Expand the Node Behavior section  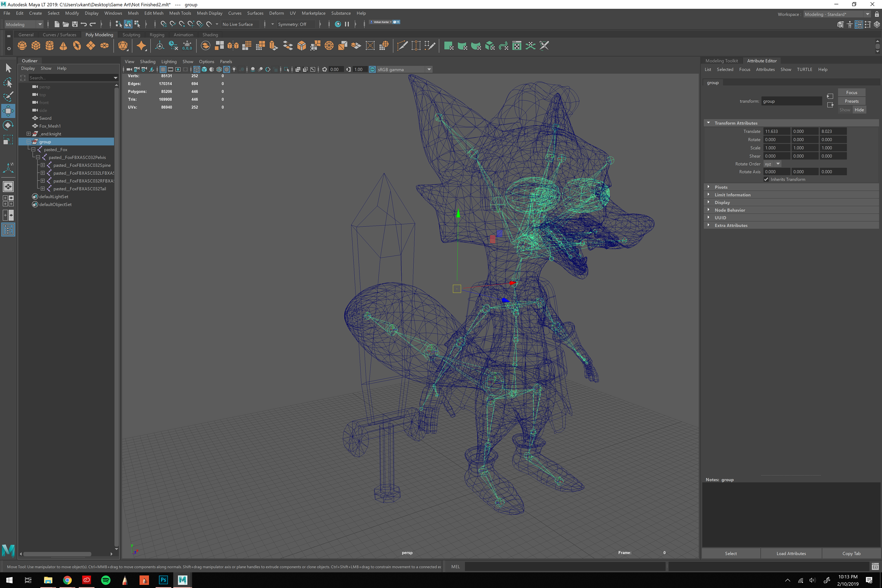click(708, 210)
